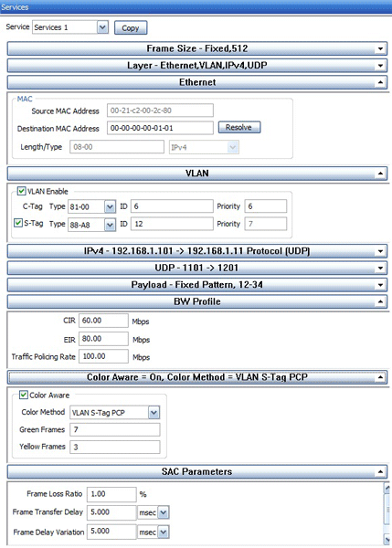
Task: Disable the Color Aware checkbox
Action: point(24,395)
